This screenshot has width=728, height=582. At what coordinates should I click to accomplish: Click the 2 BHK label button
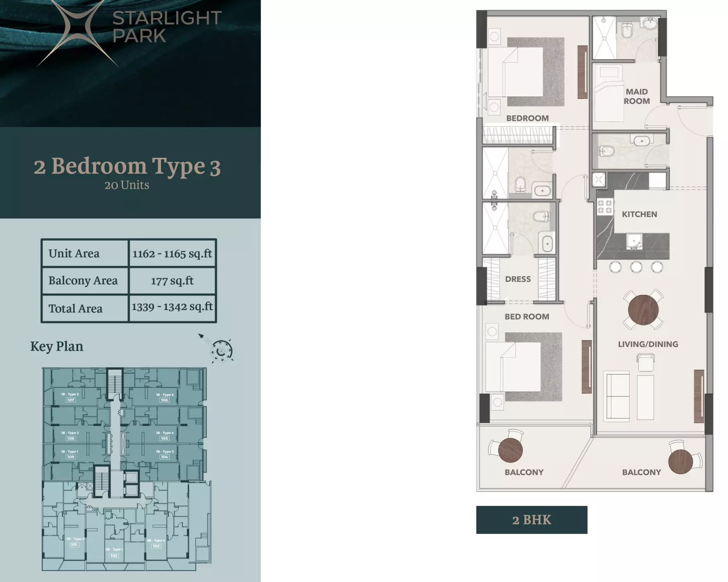click(x=532, y=520)
